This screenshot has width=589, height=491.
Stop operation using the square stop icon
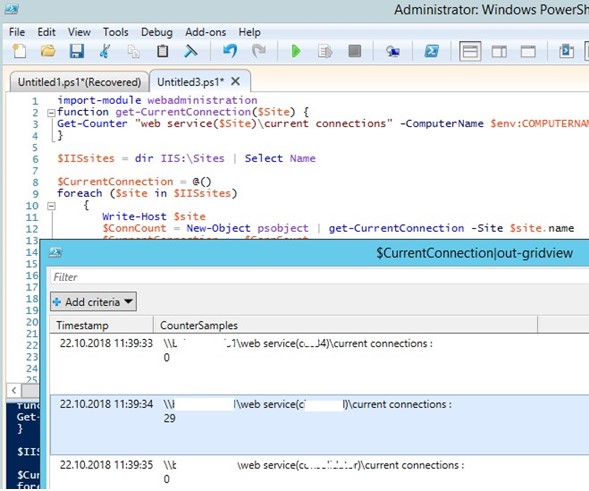click(355, 51)
